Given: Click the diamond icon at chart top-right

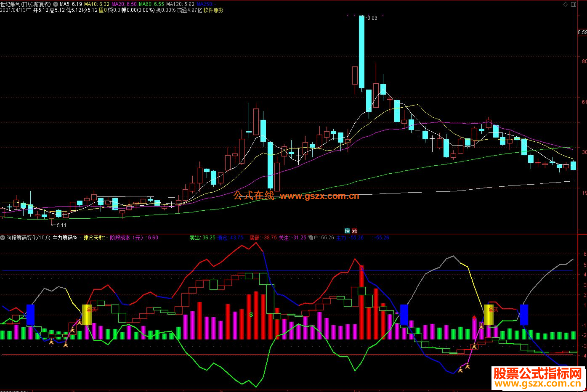Looking at the screenshot, I should pos(565,4).
